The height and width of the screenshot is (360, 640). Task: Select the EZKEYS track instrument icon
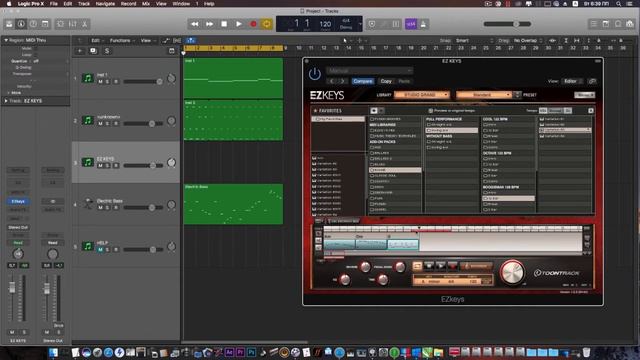pos(88,162)
